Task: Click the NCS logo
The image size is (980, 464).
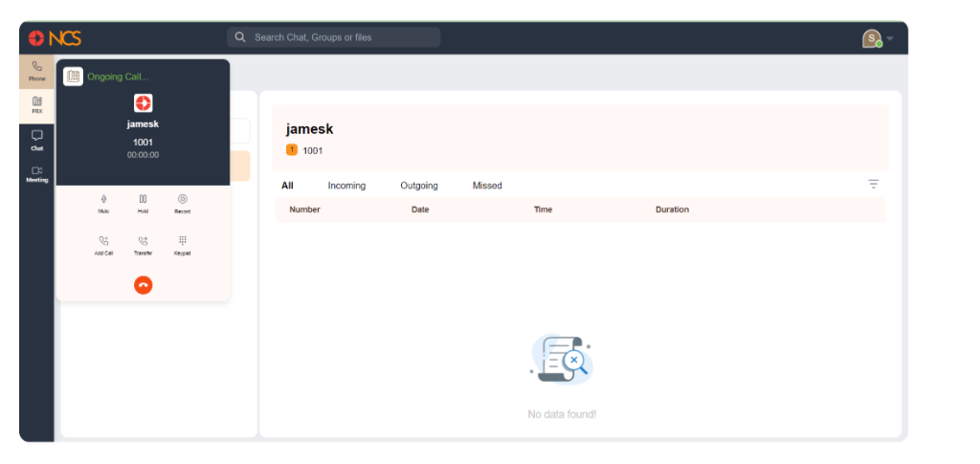Action: click(x=55, y=38)
